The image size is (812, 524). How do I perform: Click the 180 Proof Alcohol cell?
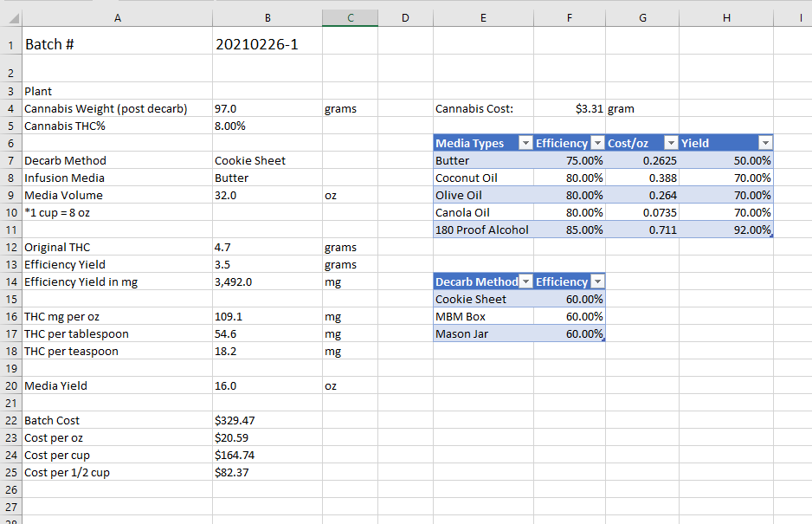tap(483, 230)
